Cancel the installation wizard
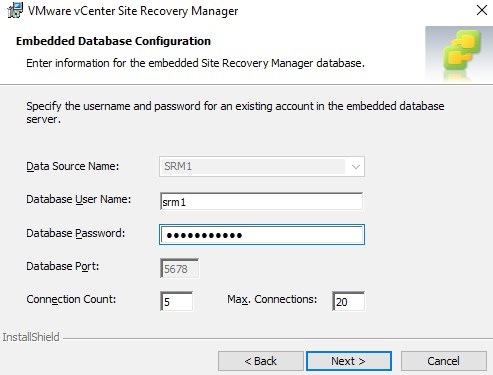 [x=444, y=361]
